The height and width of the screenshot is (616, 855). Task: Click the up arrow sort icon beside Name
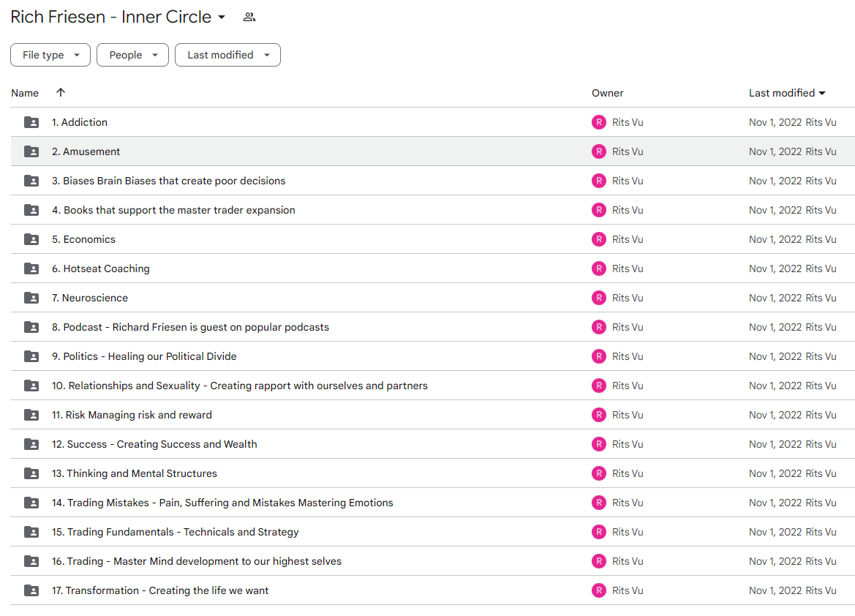coord(61,92)
